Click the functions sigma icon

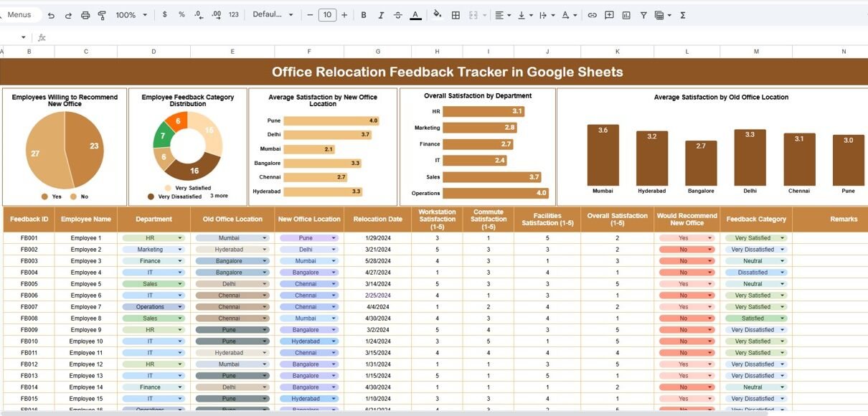click(x=682, y=15)
